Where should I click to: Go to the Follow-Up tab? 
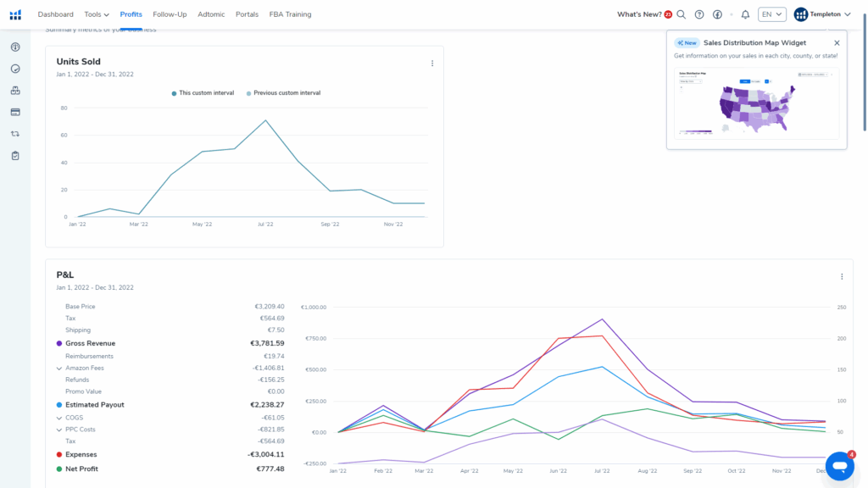[170, 14]
